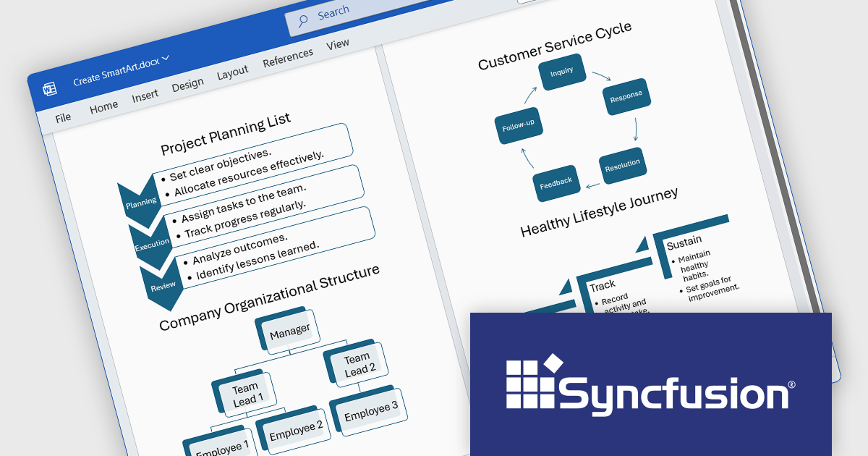Click the Execution chevron shape
This screenshot has height=456, width=868.
click(150, 242)
